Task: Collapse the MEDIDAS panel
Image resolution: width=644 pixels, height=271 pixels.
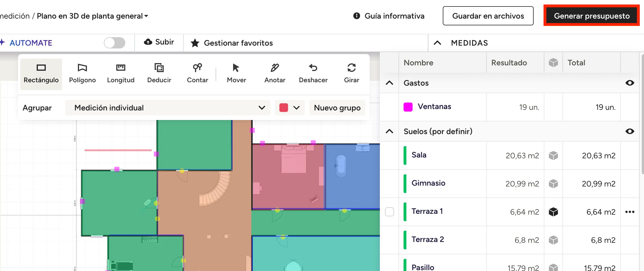Action: 437,43
